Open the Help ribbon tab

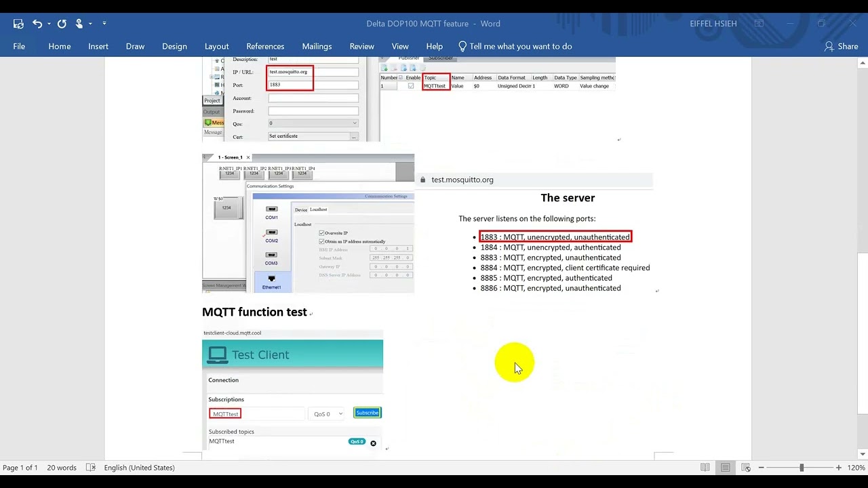(435, 46)
